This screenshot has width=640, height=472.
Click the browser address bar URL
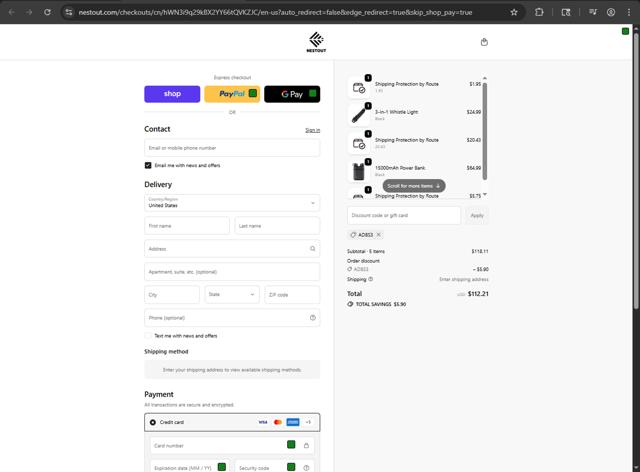click(x=275, y=12)
